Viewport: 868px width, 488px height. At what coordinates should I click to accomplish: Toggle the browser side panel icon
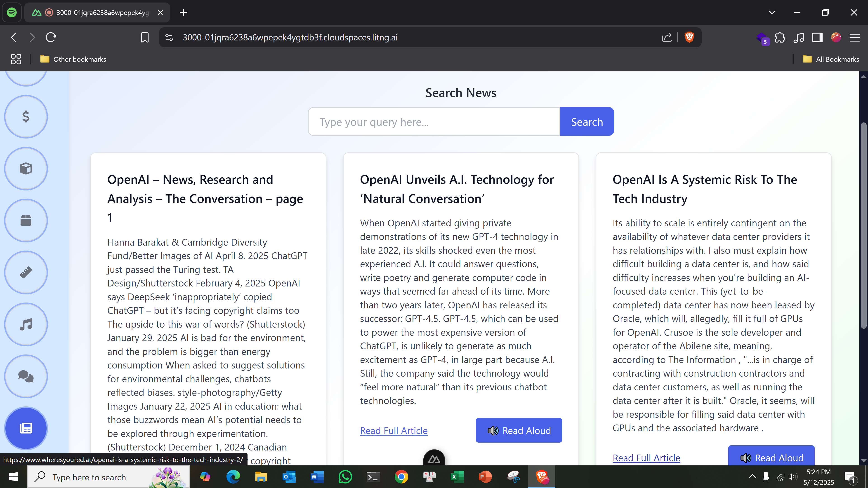pos(817,38)
